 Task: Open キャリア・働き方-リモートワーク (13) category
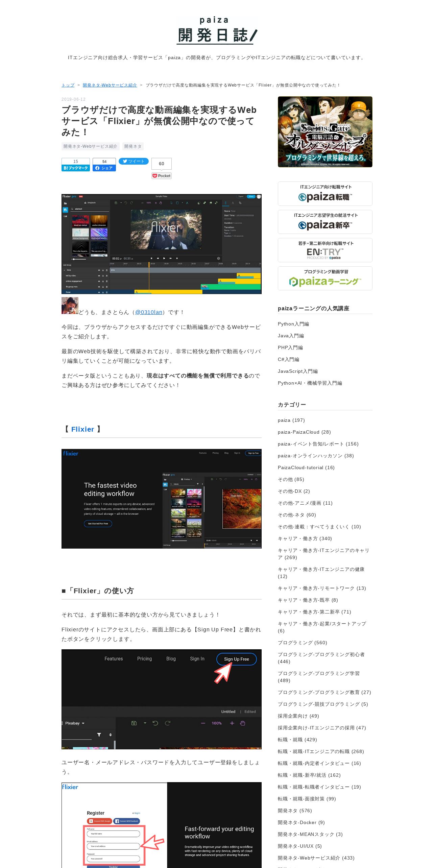pyautogui.click(x=322, y=588)
